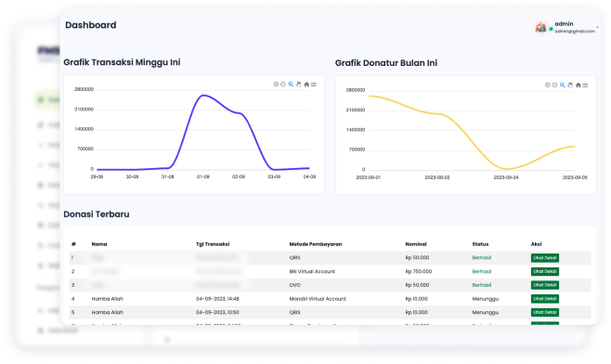Click Rp 10.000 nominal in Mandiri row

[x=417, y=299]
